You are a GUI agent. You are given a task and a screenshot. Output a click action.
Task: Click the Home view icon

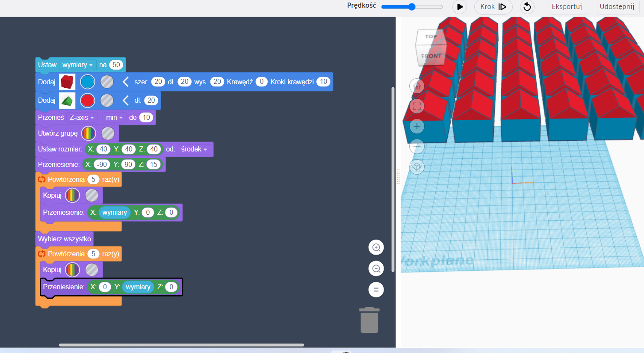coord(417,86)
